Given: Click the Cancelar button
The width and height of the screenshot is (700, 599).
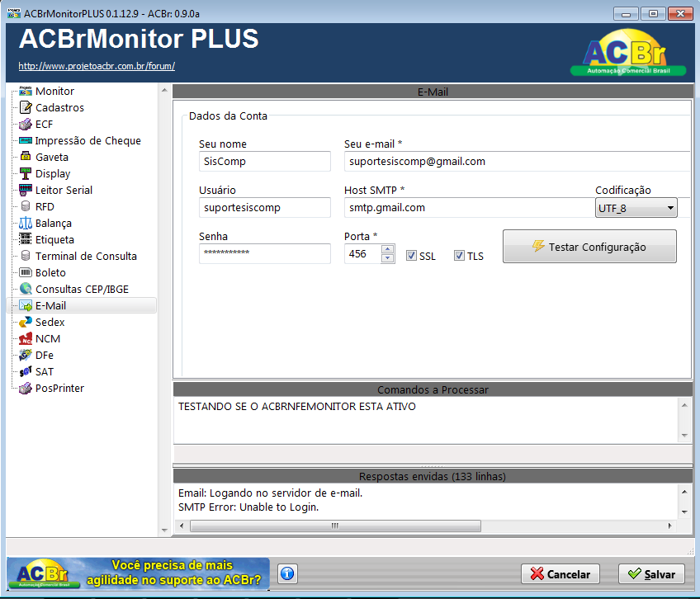Looking at the screenshot, I should (x=560, y=574).
